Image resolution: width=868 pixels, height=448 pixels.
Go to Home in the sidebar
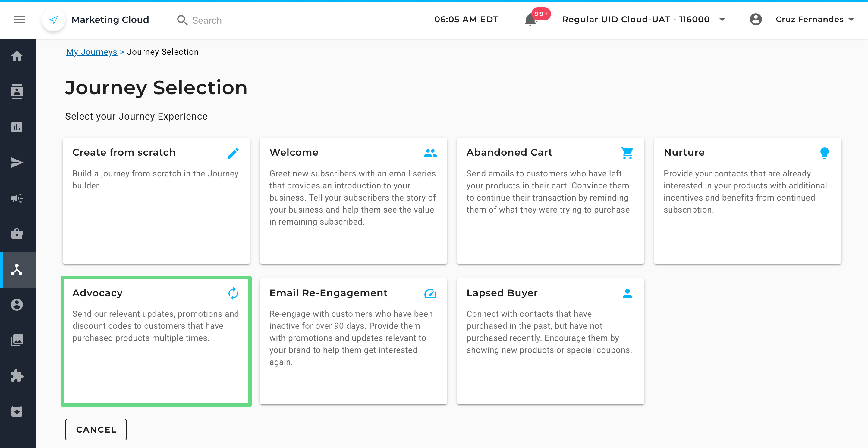point(17,56)
